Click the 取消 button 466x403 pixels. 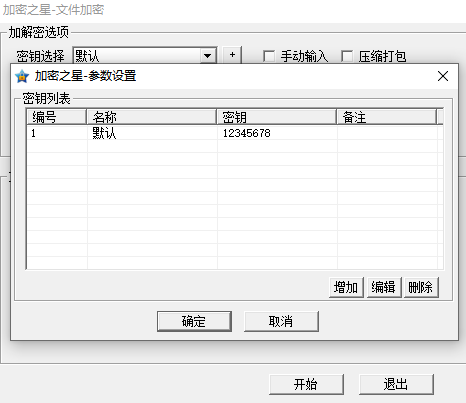[x=281, y=321]
